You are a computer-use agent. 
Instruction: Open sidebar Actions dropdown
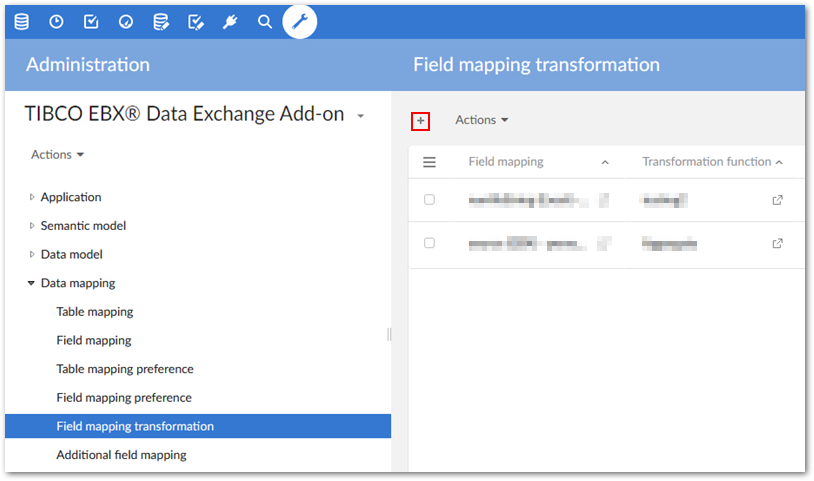tap(57, 155)
